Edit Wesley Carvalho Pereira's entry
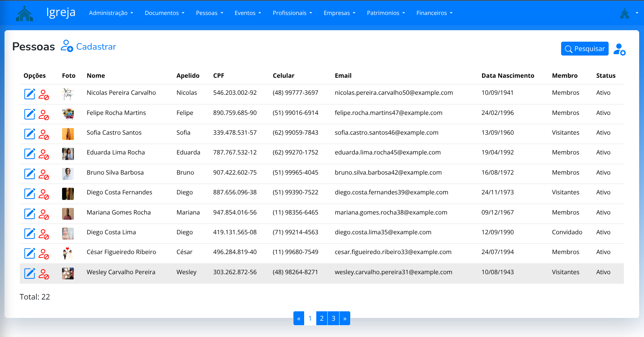The image size is (644, 337). 29,273
